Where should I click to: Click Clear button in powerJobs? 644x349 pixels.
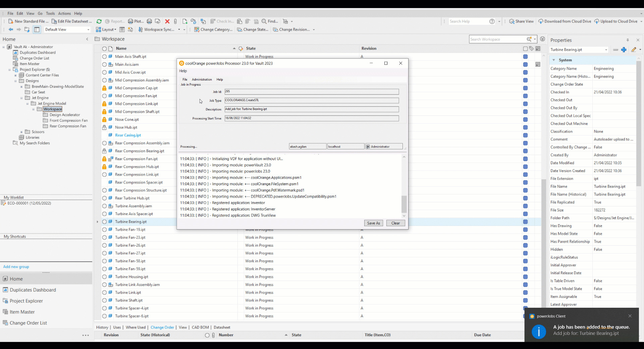tap(395, 223)
